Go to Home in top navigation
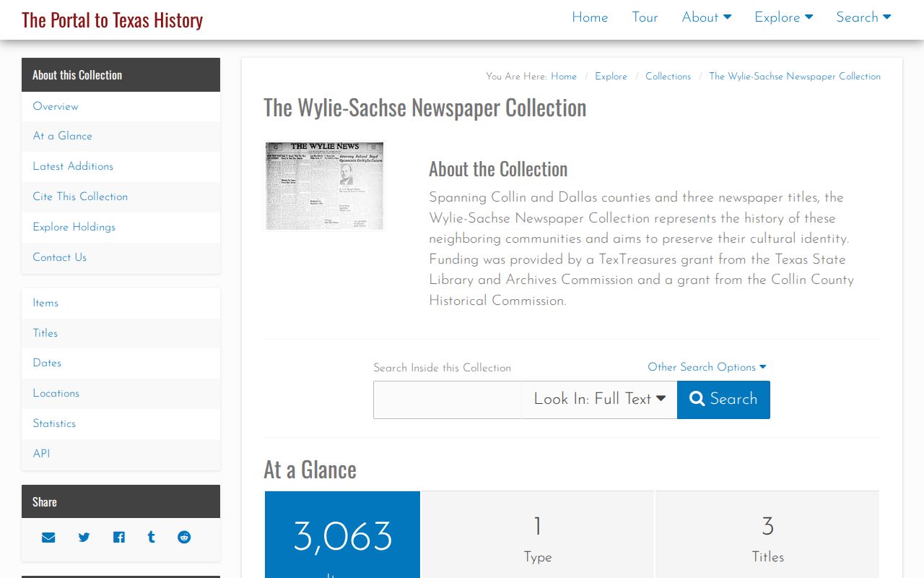This screenshot has width=924, height=578. pyautogui.click(x=590, y=17)
